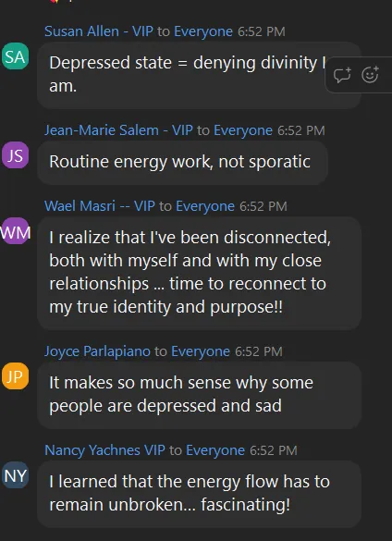Screen dimensions: 392x541
Task: Select the 'I realize that I've been disconnected' message
Action: tap(199, 273)
